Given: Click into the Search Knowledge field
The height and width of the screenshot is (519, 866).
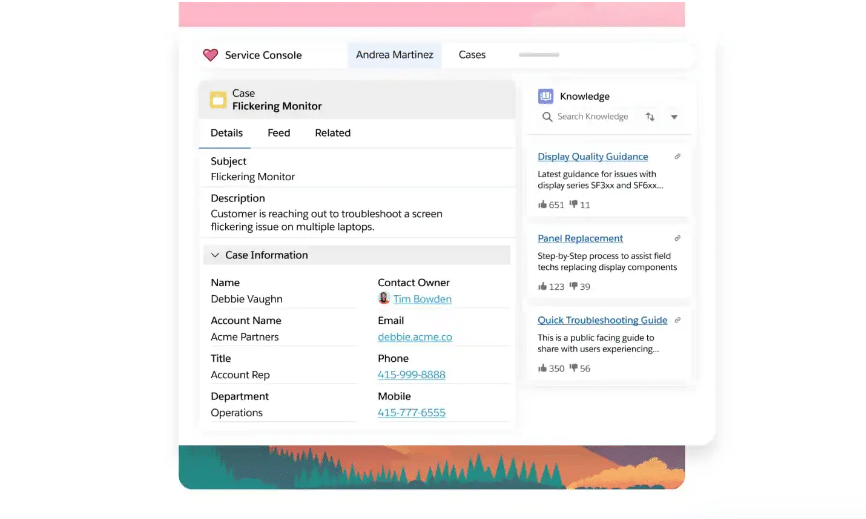Looking at the screenshot, I should pos(593,116).
